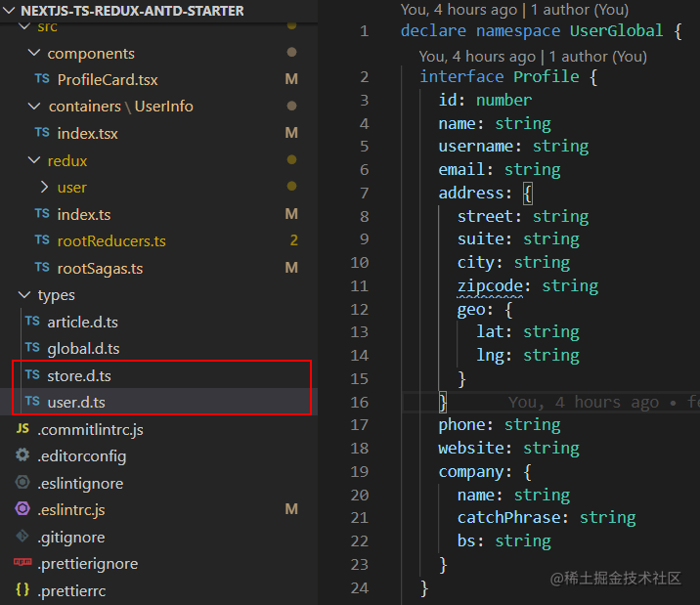Image resolution: width=700 pixels, height=605 pixels.
Task: Click closing brace on line 16
Action: (443, 403)
